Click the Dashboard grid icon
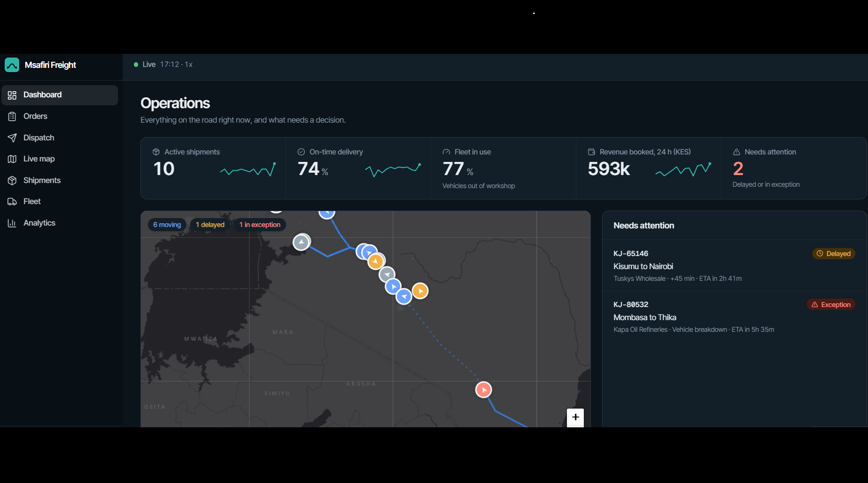 point(12,95)
